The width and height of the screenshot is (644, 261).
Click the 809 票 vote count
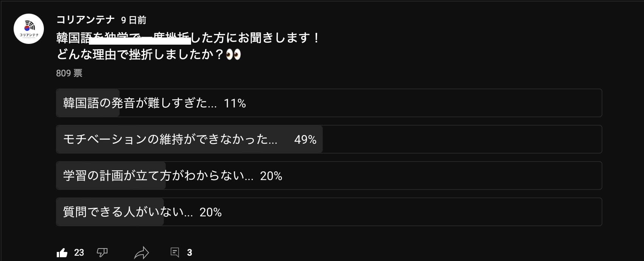(69, 73)
